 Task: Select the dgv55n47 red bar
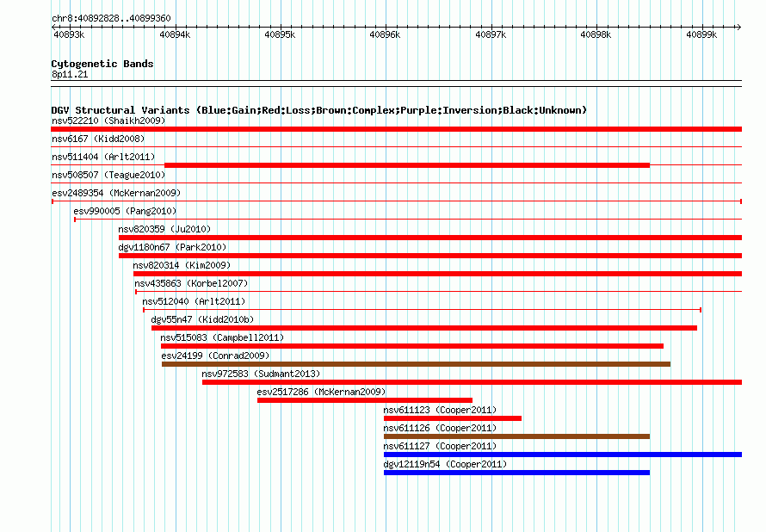(x=424, y=328)
